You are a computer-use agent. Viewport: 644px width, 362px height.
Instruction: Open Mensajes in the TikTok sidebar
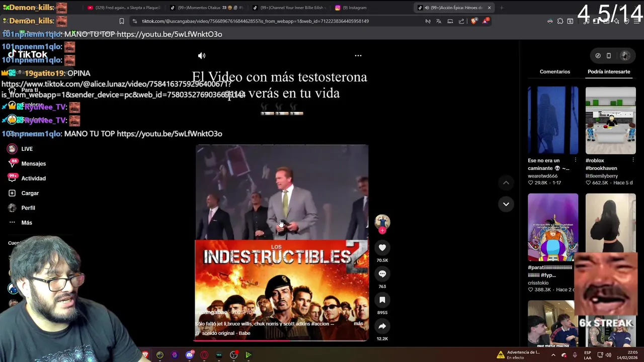27,163
